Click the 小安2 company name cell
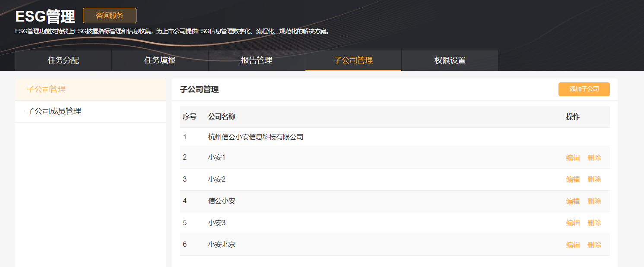Viewport: 644px width, 267px height. tap(216, 179)
